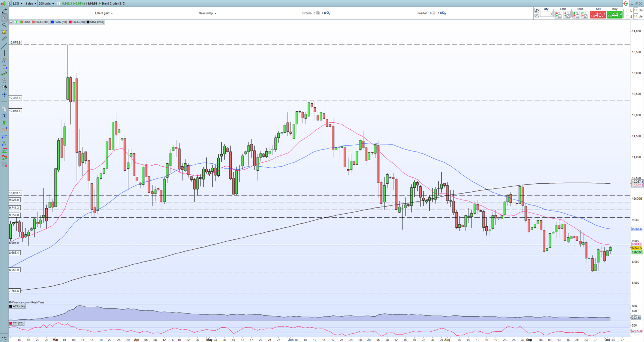Select the ellipse drawing tool

pyautogui.click(x=4, y=129)
